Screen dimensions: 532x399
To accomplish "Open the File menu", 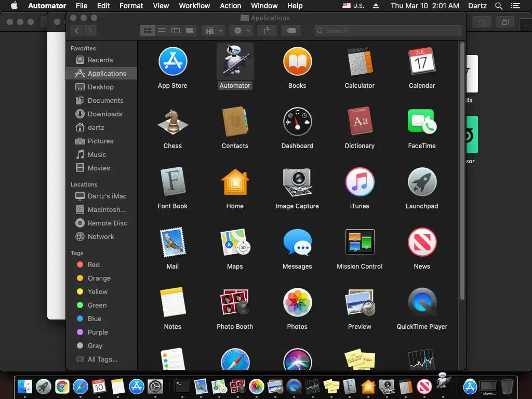I will [x=82, y=6].
